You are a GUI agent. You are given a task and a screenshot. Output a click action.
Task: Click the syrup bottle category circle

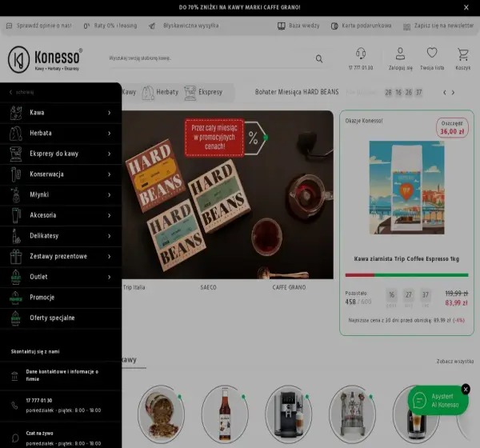tap(225, 414)
